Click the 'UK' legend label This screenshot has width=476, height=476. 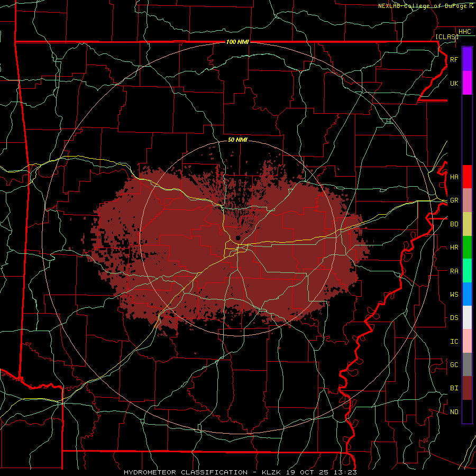point(454,83)
